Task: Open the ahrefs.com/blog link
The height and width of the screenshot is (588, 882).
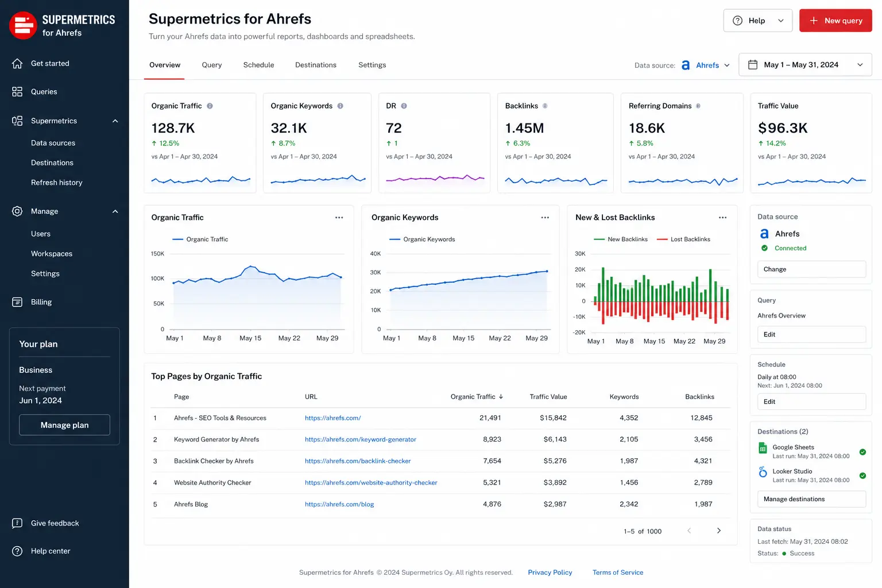Action: pos(339,504)
